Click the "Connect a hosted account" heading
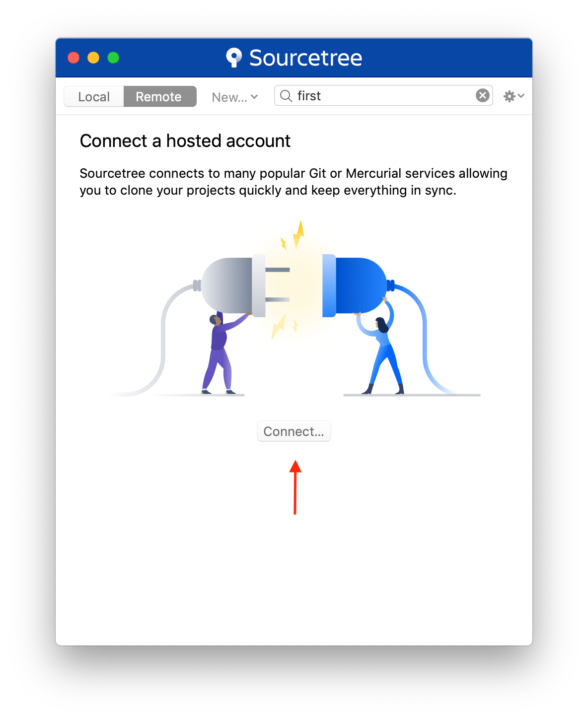This screenshot has width=588, height=719. 185,141
